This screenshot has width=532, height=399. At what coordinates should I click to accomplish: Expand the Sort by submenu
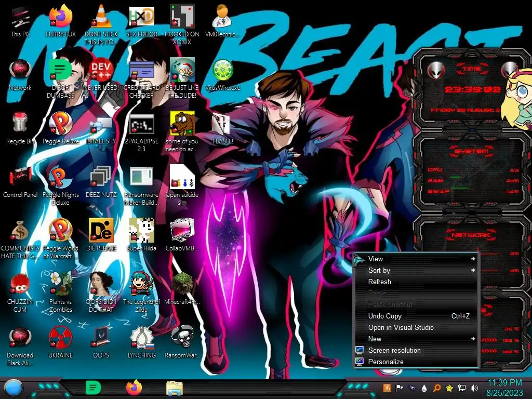point(416,270)
